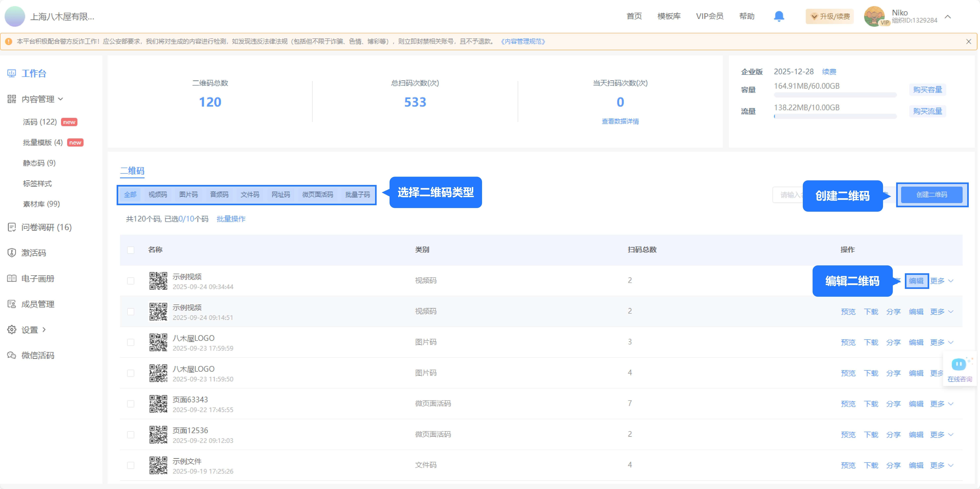Open the 工作台 workbench sidebar icon

point(12,73)
